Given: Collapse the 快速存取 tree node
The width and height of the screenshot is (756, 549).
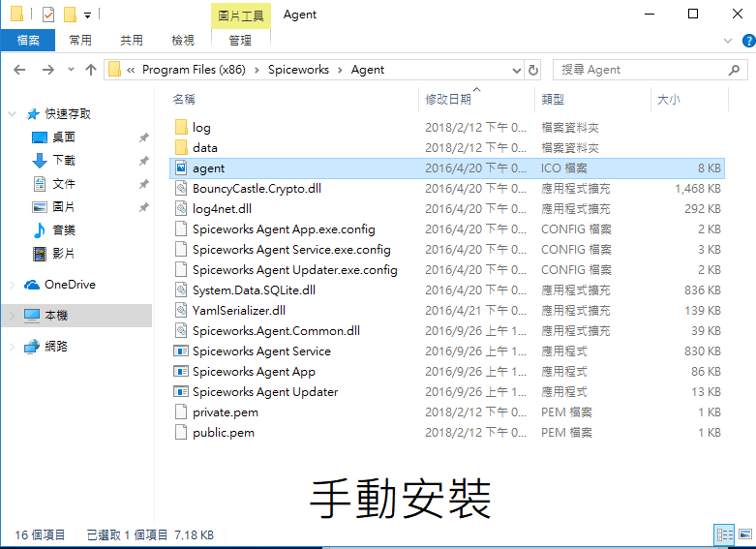Looking at the screenshot, I should [x=12, y=114].
